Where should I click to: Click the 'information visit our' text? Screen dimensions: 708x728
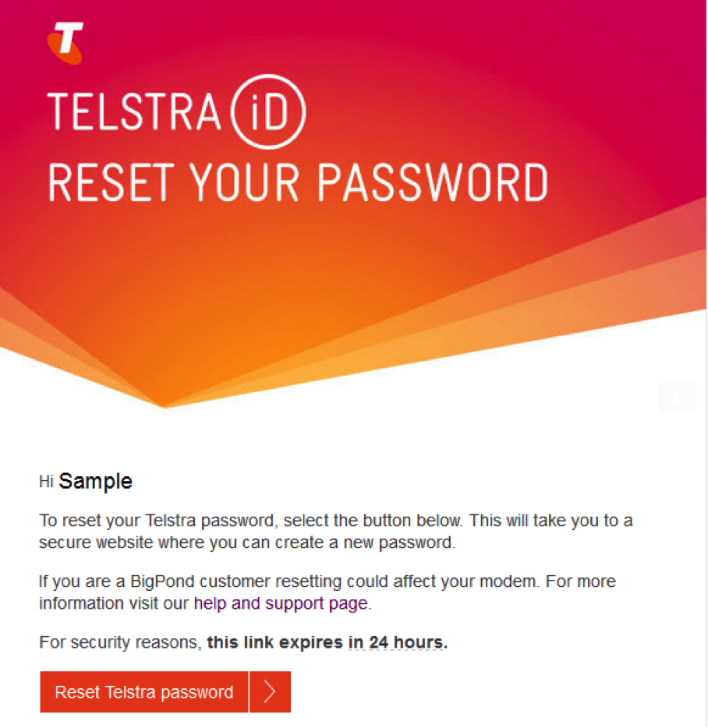114,603
